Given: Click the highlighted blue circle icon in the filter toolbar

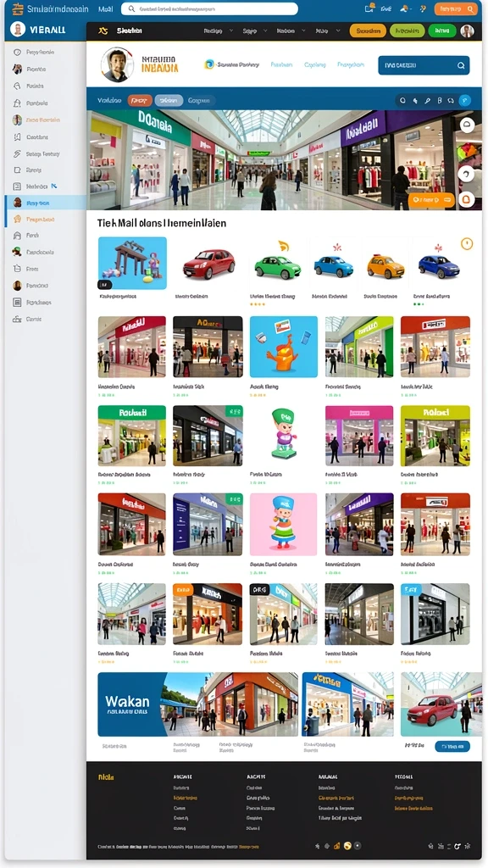Looking at the screenshot, I should 465,101.
